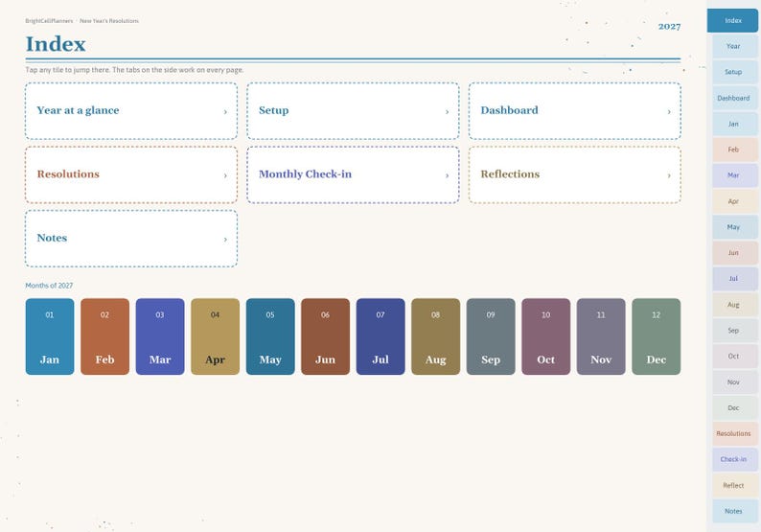Click the chevron arrow on Dashboard tile
Viewport: 761px width, 532px height.
(x=669, y=112)
